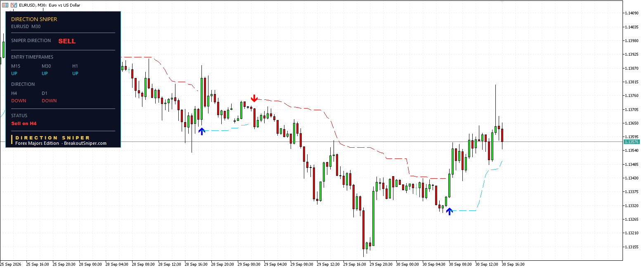
Task: Click price axis label 1.13210
Action: [x=632, y=233]
